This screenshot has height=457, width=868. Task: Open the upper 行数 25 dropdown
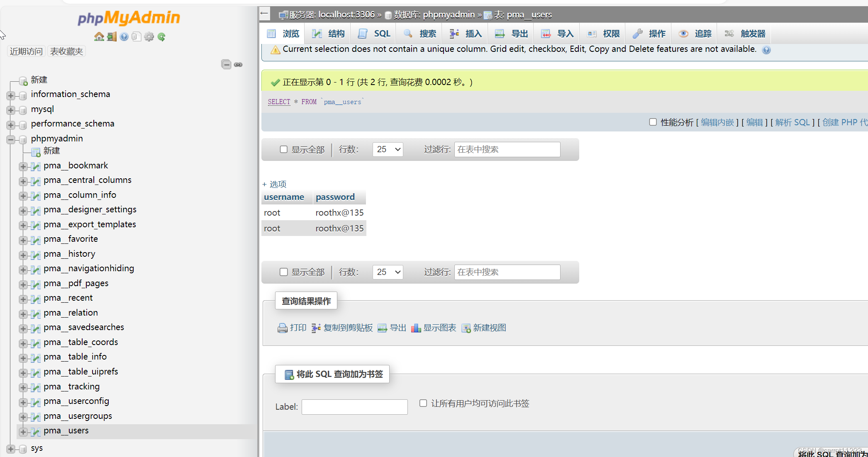pos(388,149)
